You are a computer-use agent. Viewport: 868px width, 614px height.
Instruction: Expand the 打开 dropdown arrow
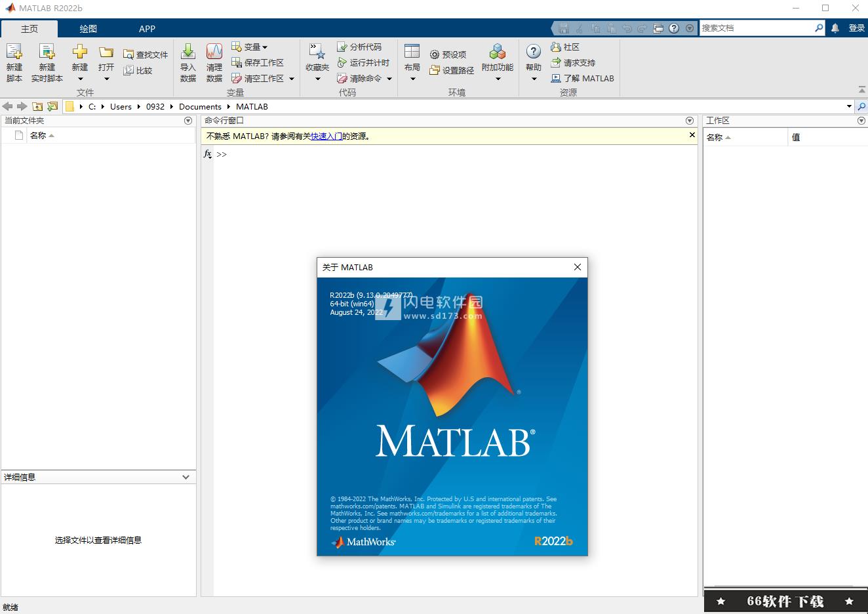106,79
